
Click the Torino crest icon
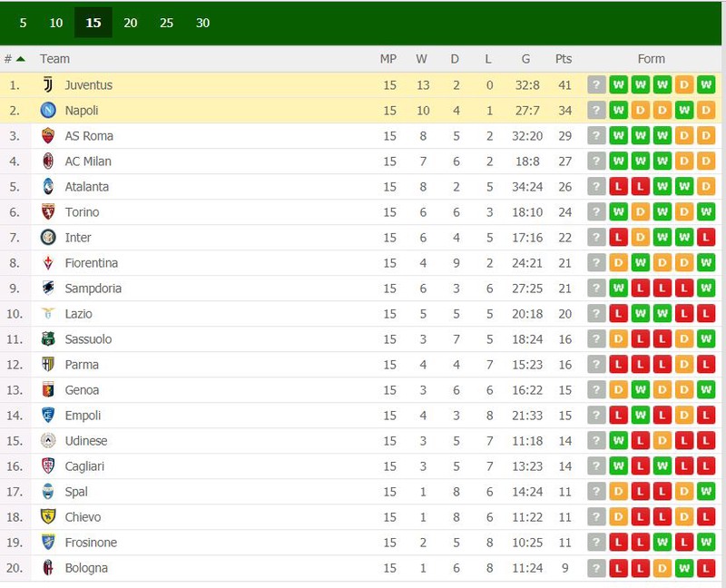[48, 212]
